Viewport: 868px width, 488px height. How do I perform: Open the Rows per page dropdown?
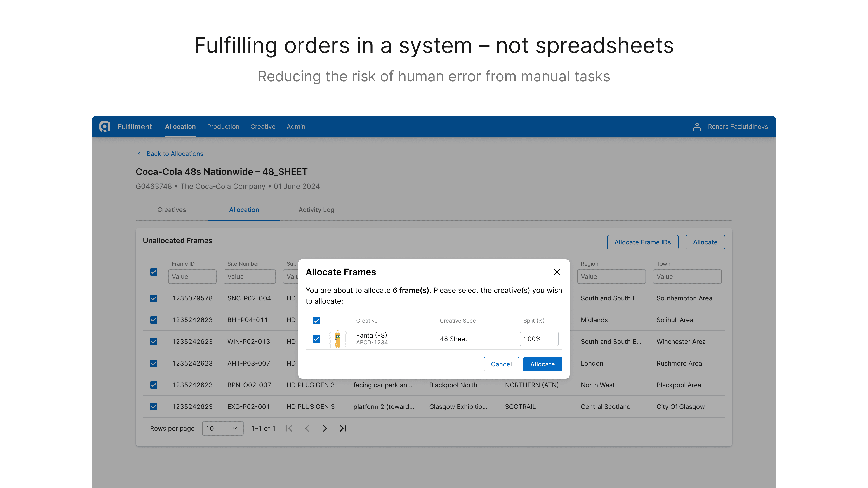[x=222, y=428]
